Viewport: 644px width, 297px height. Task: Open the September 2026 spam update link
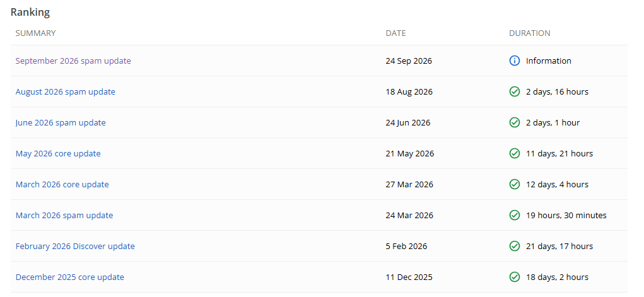pos(73,61)
